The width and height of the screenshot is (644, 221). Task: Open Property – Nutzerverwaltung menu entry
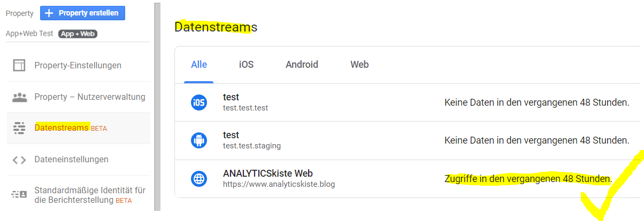click(x=90, y=97)
